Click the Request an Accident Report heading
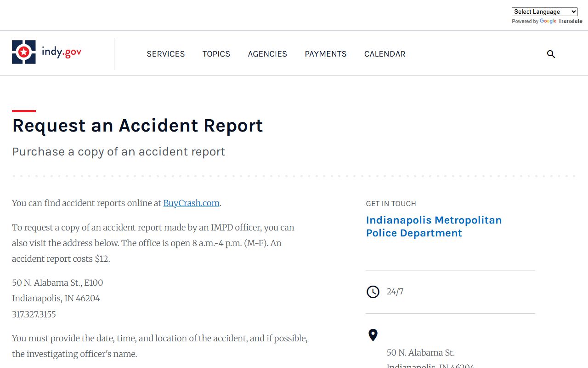 tap(137, 126)
